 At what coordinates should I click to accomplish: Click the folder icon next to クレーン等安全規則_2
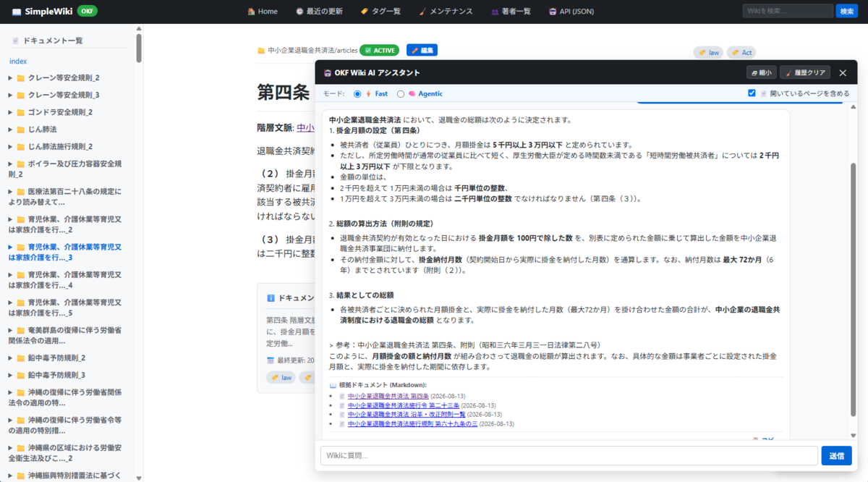click(21, 77)
